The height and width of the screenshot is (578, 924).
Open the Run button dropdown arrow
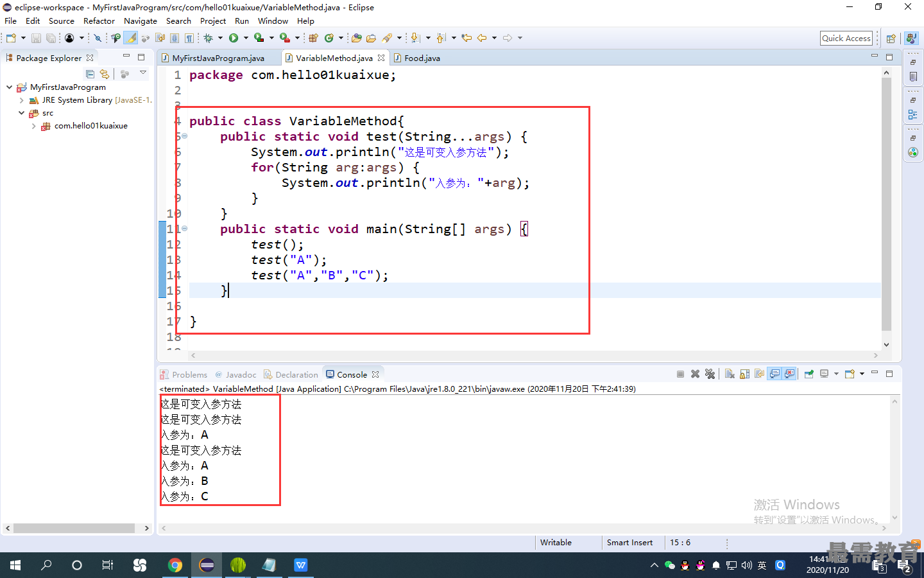coord(246,38)
